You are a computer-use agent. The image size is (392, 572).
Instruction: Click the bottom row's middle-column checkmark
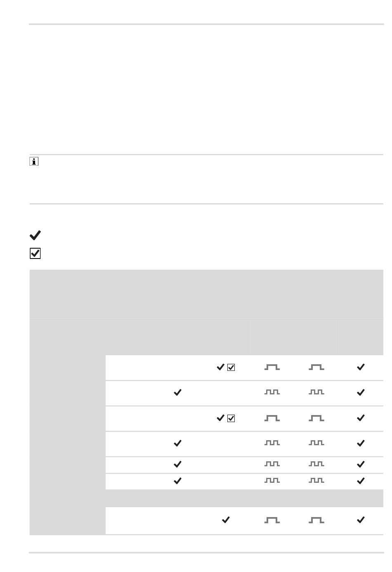pyautogui.click(x=226, y=520)
